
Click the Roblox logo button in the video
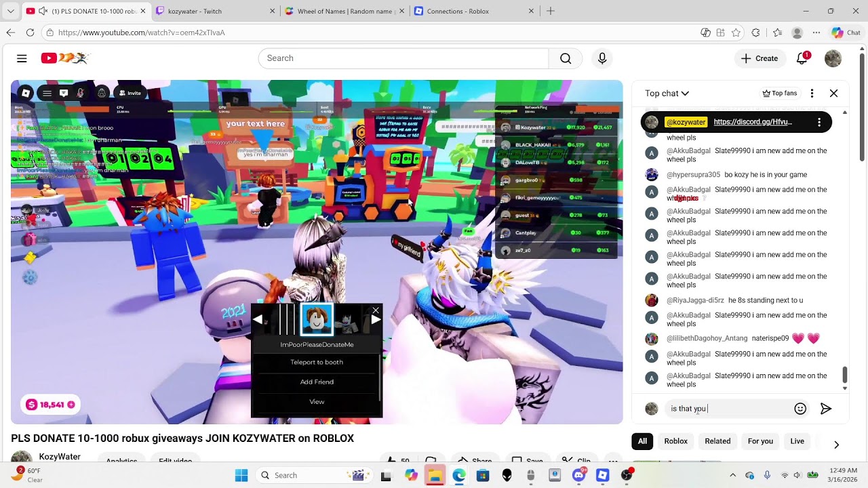26,93
